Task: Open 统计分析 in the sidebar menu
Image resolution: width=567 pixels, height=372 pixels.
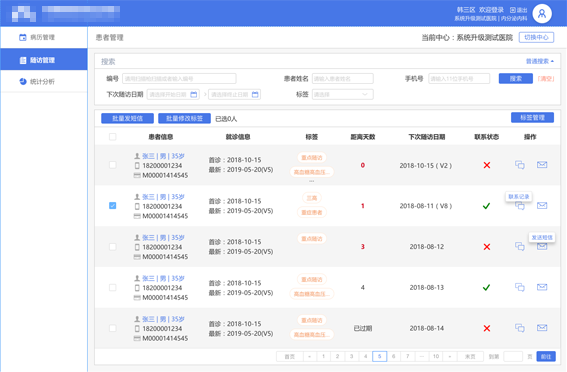Action: 44,81
